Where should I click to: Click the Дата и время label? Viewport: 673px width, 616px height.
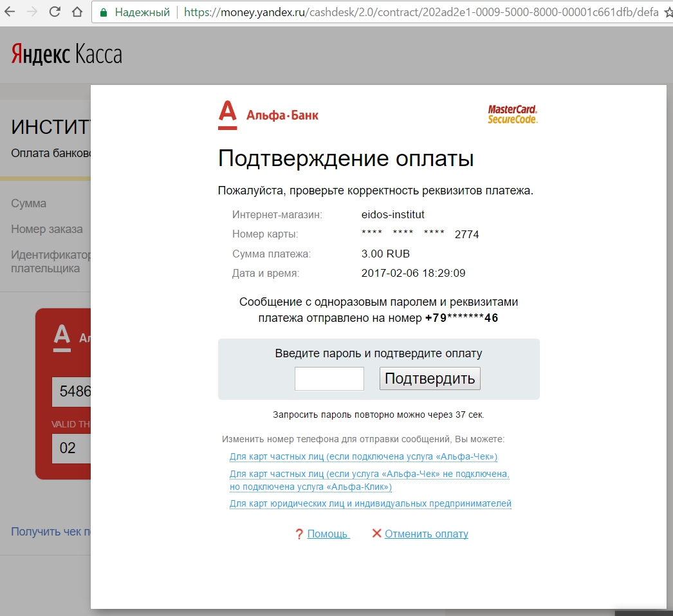point(266,273)
